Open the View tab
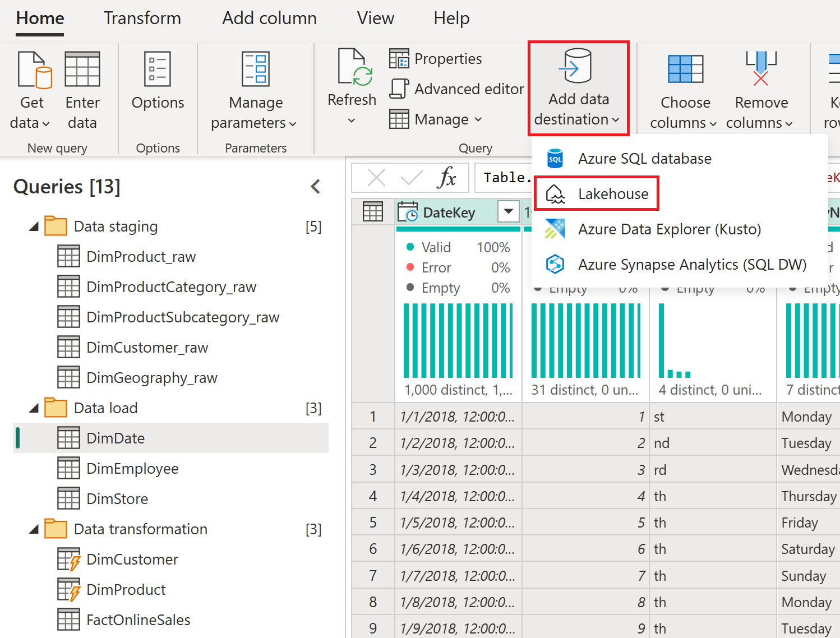Viewport: 840px width, 638px height. [x=375, y=19]
